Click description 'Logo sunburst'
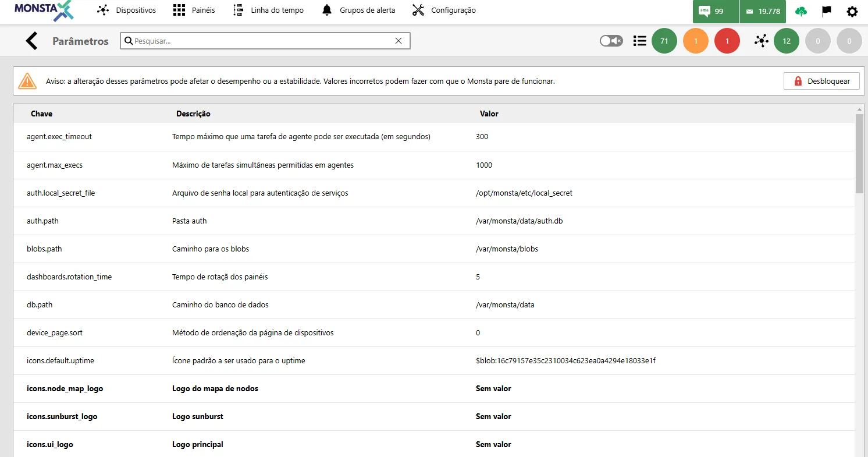This screenshot has width=868, height=457. click(198, 416)
